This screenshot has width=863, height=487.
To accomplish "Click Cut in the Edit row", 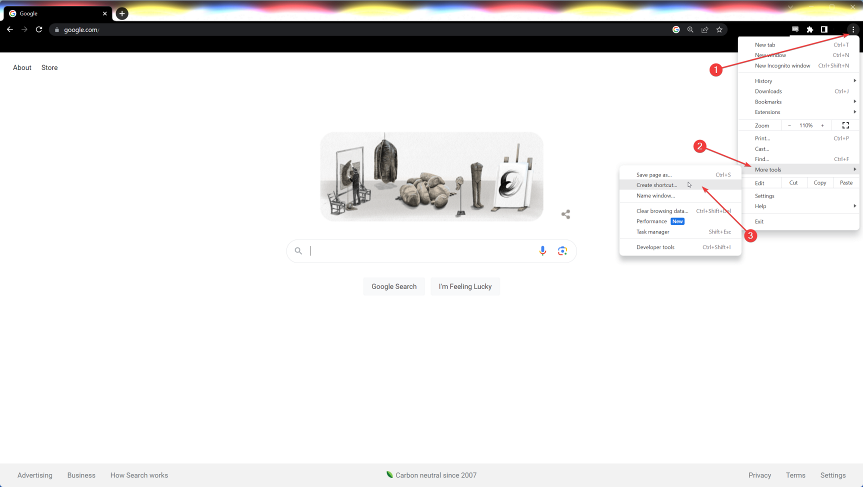I will pyautogui.click(x=793, y=183).
